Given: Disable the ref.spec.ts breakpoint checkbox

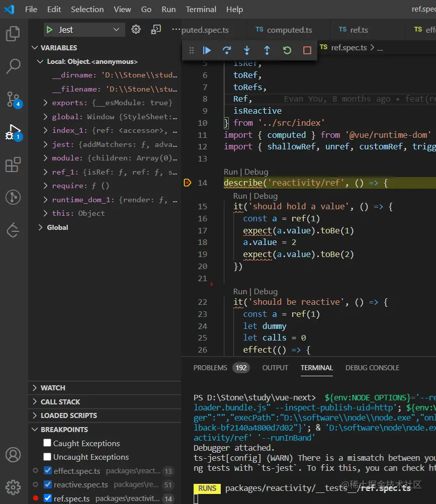Looking at the screenshot, I should [48, 498].
